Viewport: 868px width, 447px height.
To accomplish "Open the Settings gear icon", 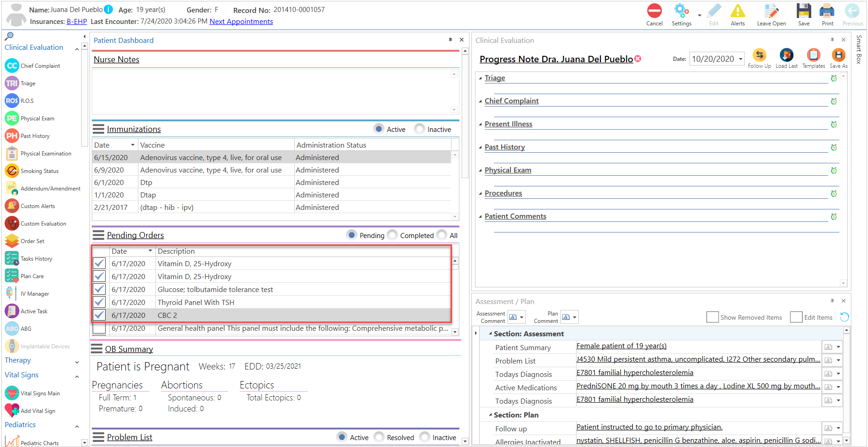I will (x=681, y=11).
